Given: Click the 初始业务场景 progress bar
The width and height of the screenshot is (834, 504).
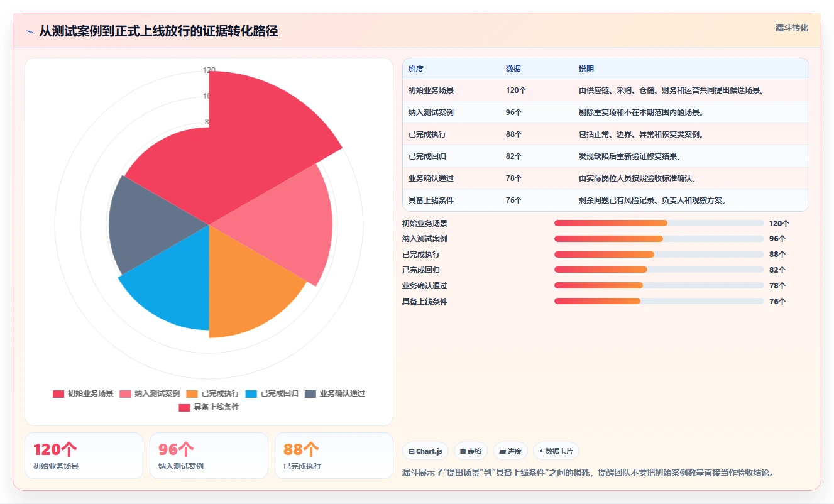Looking at the screenshot, I should pyautogui.click(x=659, y=223).
